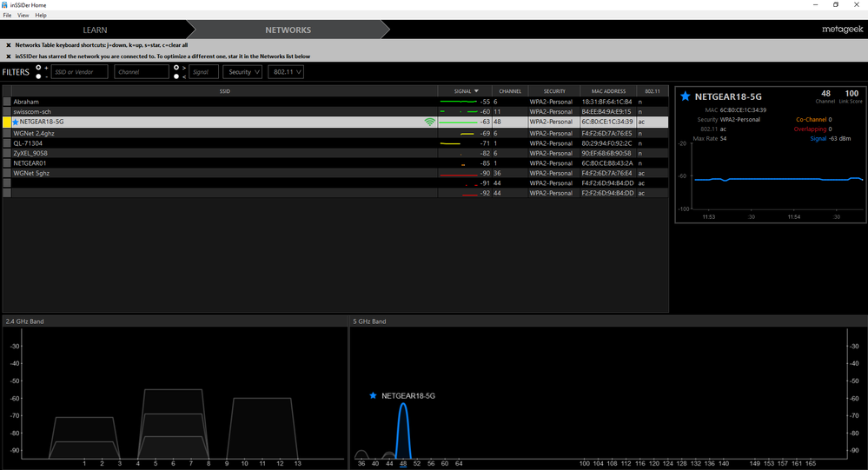The height and width of the screenshot is (470, 868).
Task: Select the less-than signal filter radio
Action: 176,76
